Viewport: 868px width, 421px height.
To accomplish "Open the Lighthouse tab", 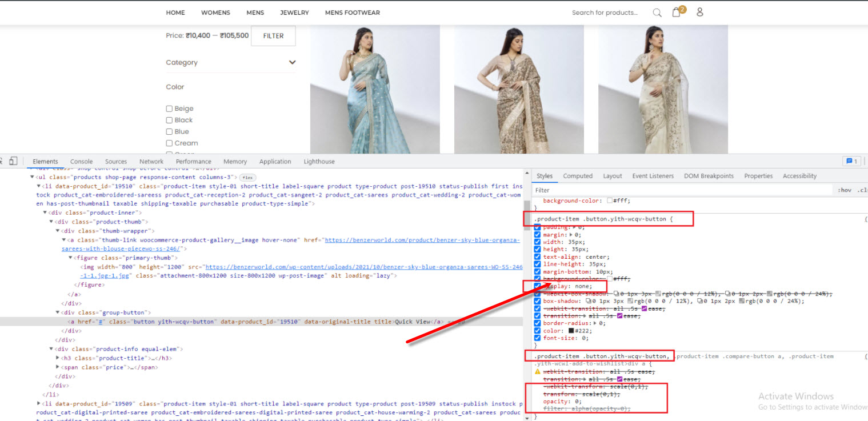I will 319,162.
